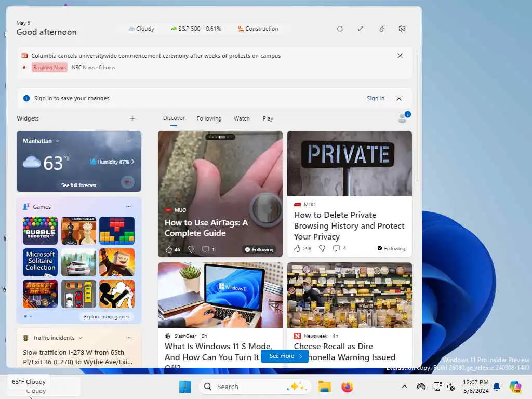
Task: Open File Explorer from taskbar
Action: tap(324, 387)
